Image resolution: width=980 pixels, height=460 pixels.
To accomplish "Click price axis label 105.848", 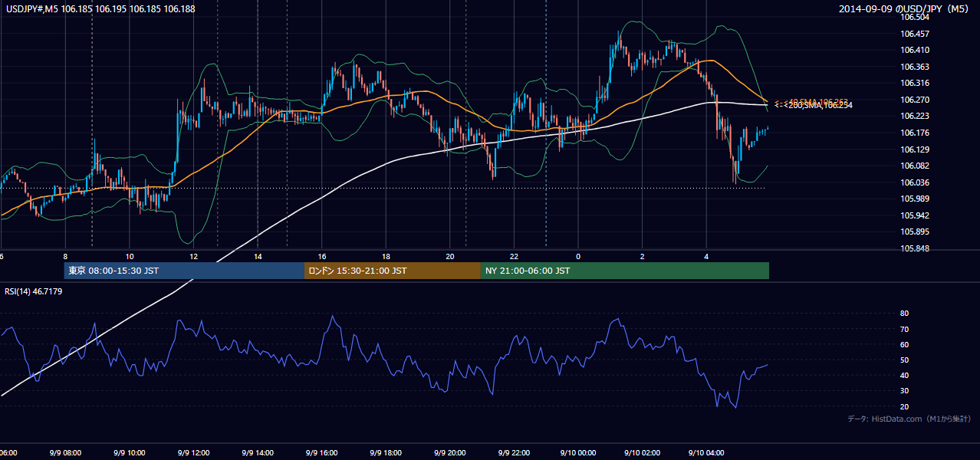I will [914, 248].
